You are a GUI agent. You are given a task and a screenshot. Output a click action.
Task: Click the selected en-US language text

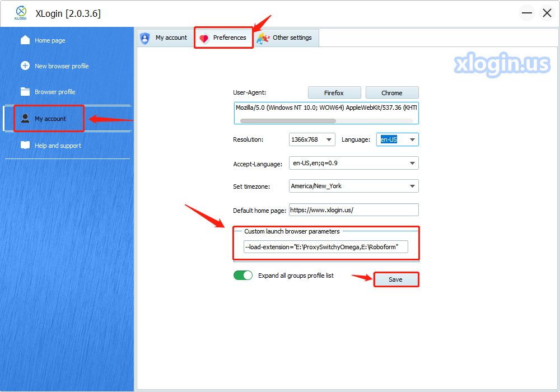pyautogui.click(x=389, y=139)
